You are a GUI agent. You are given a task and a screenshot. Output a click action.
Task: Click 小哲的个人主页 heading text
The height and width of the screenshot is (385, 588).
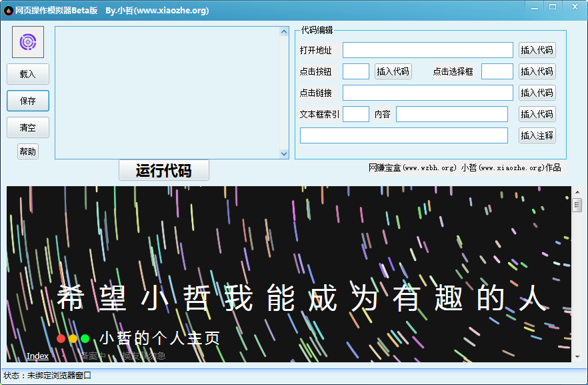(x=160, y=338)
